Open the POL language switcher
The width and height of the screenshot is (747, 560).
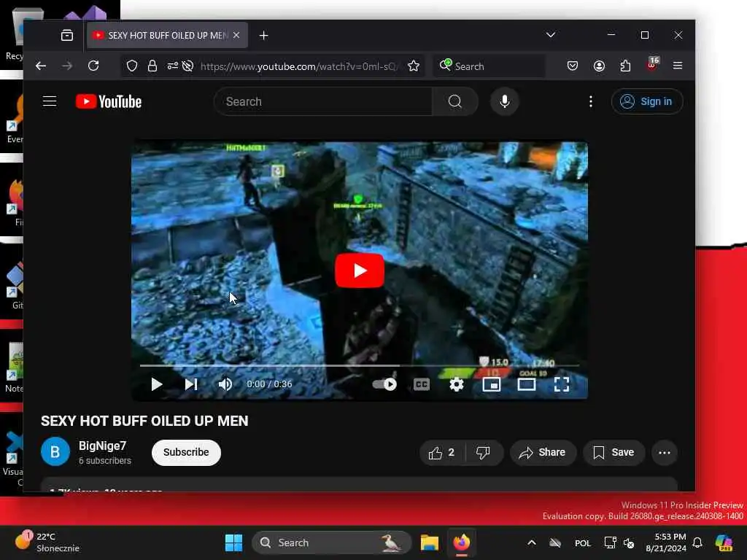(x=582, y=542)
